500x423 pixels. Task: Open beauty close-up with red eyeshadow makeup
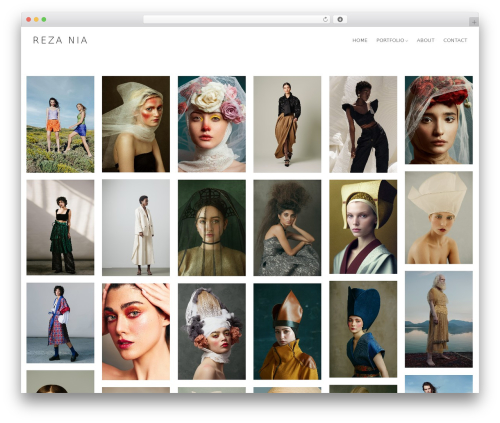coord(136,332)
